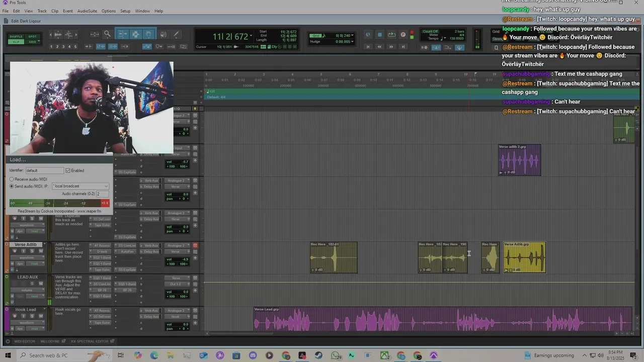Click the Fast Forward transport button
The image size is (644, 362).
pyautogui.click(x=391, y=47)
